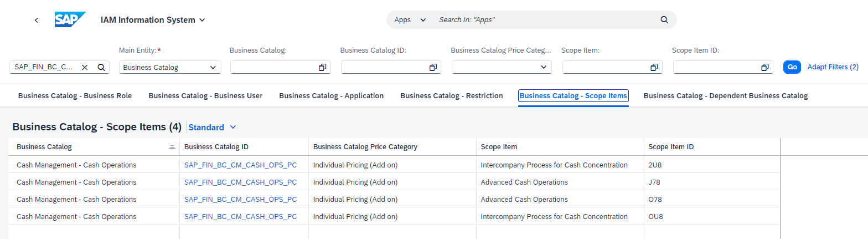The image size is (868, 239).
Task: Open SAP_FIN_BC_CM_CASH_OPS_PC link in OU8 row
Action: 240,216
